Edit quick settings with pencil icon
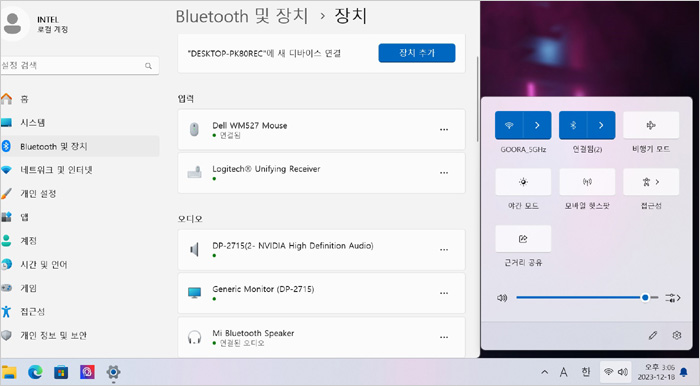Viewport: 700px width, 386px height. 653,335
